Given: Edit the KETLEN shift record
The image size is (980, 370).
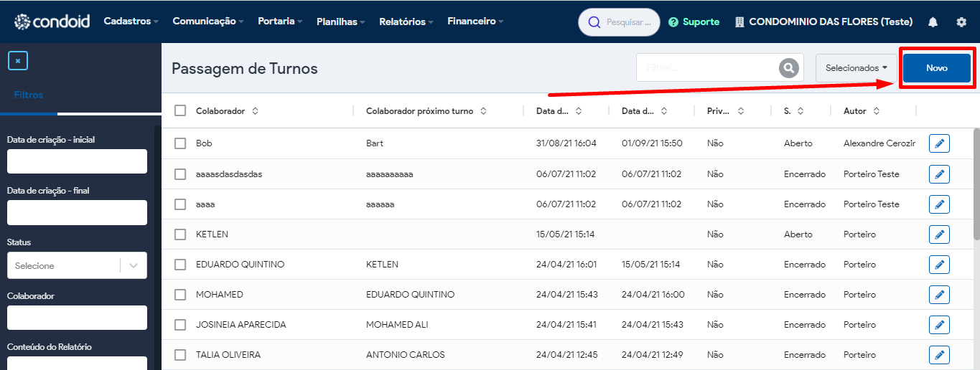Looking at the screenshot, I should coord(939,234).
